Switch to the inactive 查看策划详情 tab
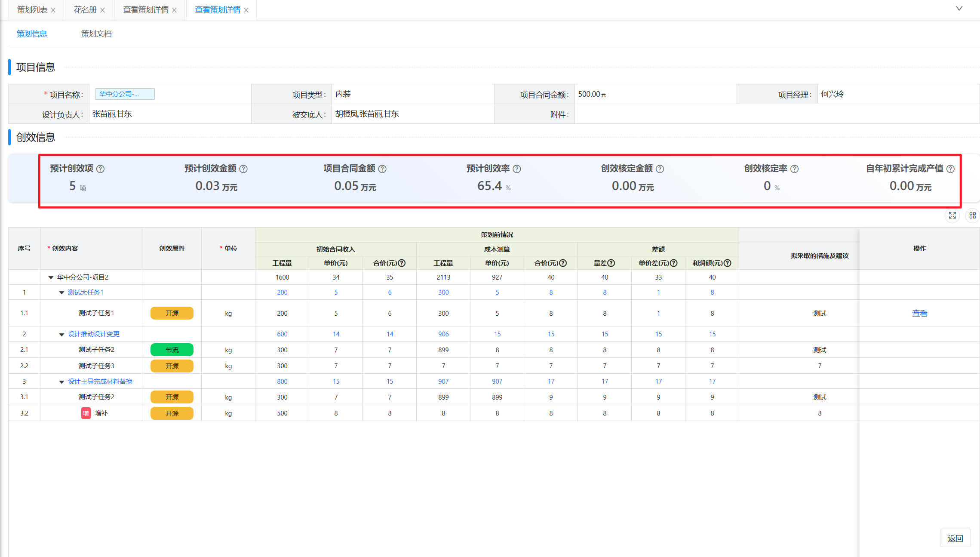The height and width of the screenshot is (557, 980). (146, 10)
